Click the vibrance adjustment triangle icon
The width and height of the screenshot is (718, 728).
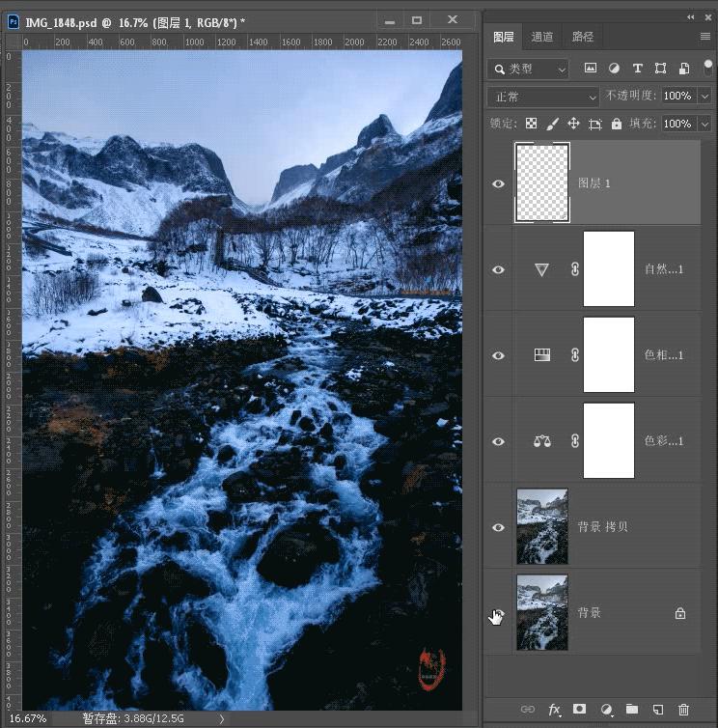tap(541, 269)
